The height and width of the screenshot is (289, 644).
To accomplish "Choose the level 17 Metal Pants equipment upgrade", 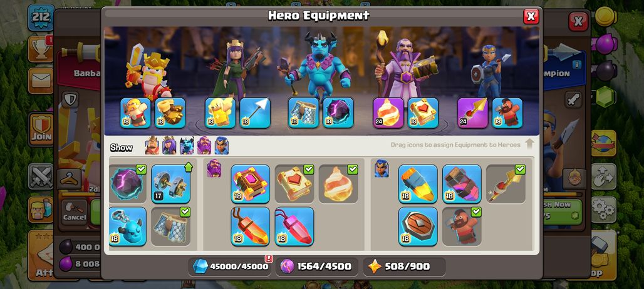I will (170, 184).
